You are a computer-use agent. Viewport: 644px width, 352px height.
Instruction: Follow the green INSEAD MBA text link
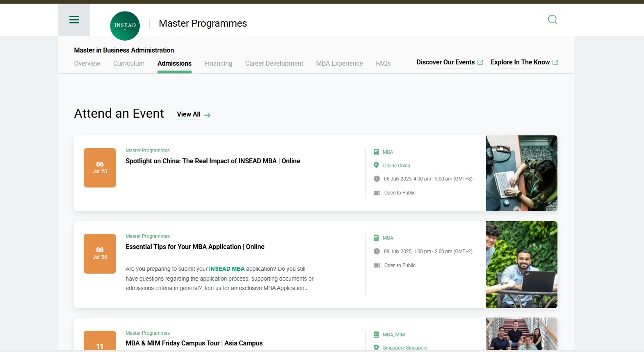pos(226,269)
